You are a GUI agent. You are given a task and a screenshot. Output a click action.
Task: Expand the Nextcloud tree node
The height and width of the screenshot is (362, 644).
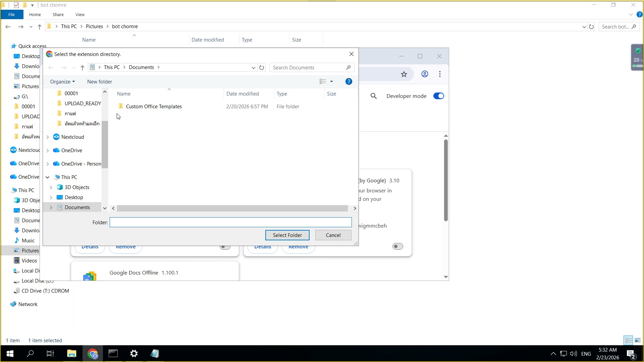click(48, 137)
